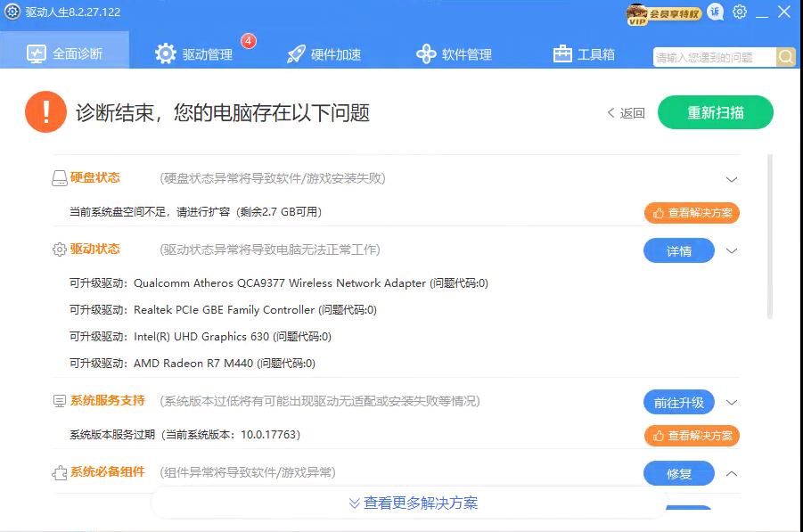The image size is (803, 532).
Task: Click the 驱动状态 gear icon
Action: point(60,250)
